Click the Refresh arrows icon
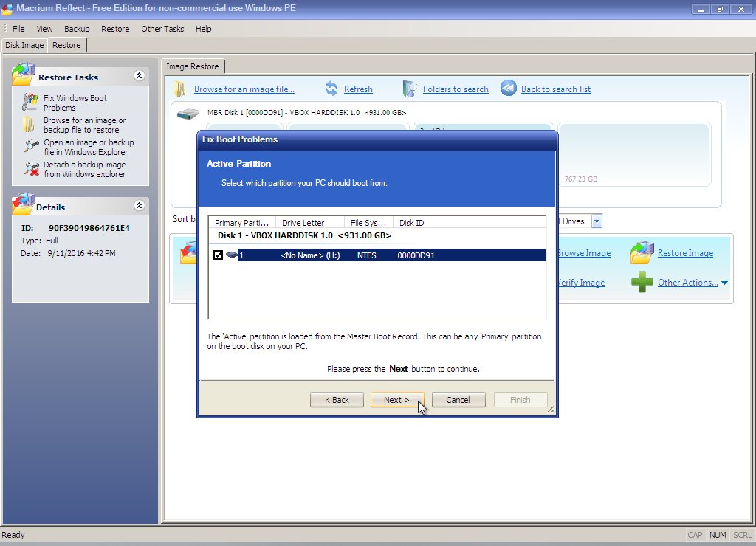The height and width of the screenshot is (546, 756). click(331, 89)
